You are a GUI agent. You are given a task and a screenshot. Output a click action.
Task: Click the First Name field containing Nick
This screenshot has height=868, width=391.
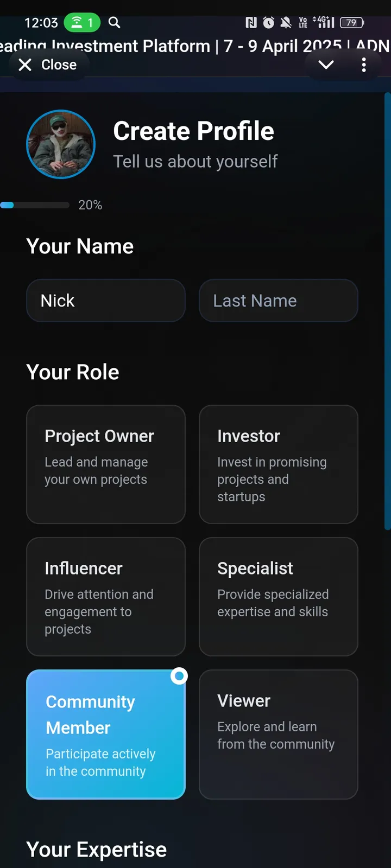tap(106, 301)
